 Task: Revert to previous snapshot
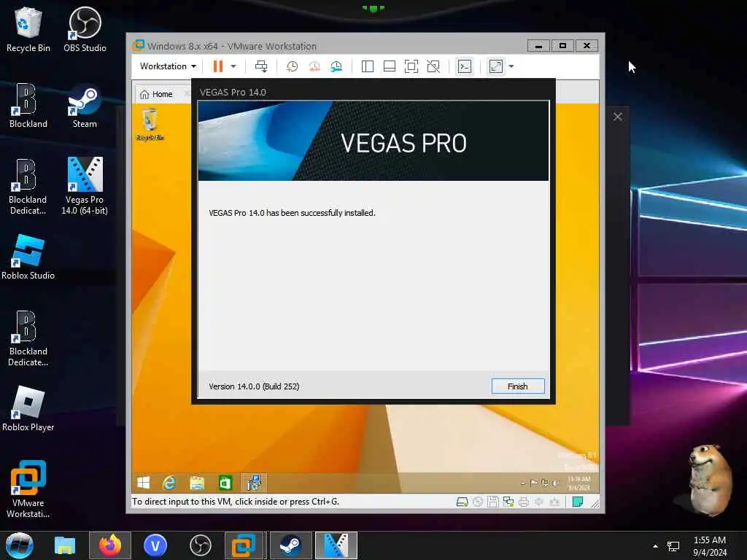(314, 66)
